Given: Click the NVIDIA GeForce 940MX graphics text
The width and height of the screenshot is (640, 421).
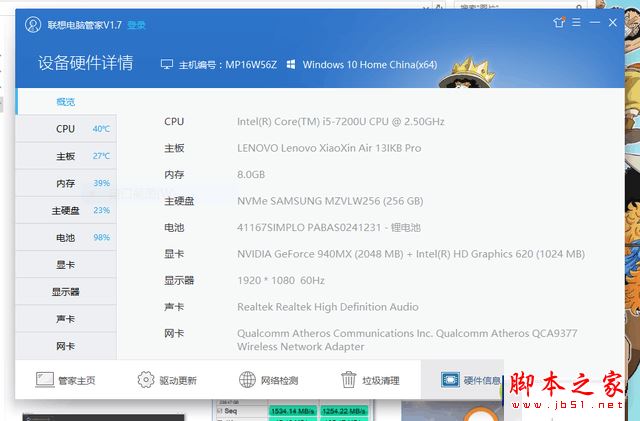Looking at the screenshot, I should click(x=411, y=254).
